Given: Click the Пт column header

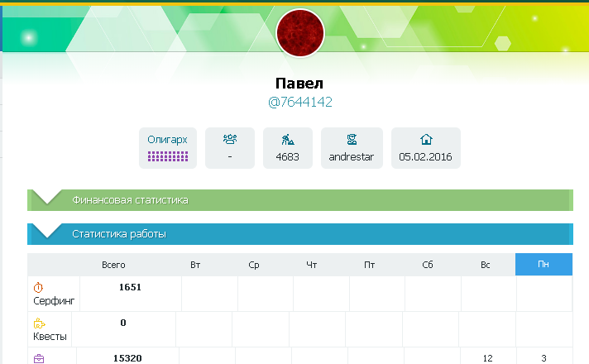Looking at the screenshot, I should coord(370,265).
